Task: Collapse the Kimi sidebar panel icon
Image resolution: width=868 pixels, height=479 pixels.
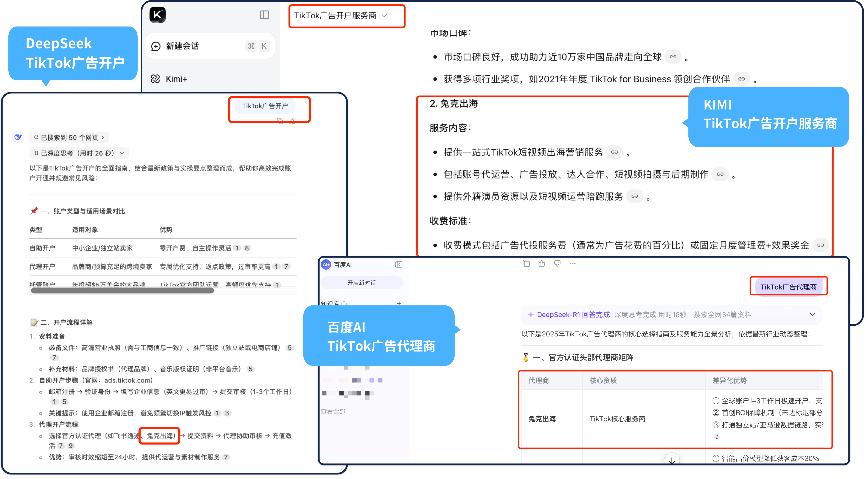Action: [264, 15]
